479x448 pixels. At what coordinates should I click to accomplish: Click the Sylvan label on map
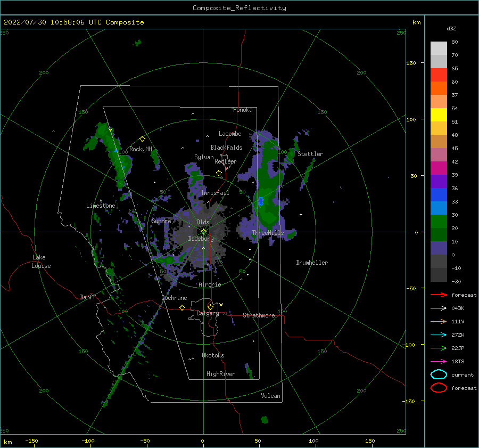[x=204, y=157]
